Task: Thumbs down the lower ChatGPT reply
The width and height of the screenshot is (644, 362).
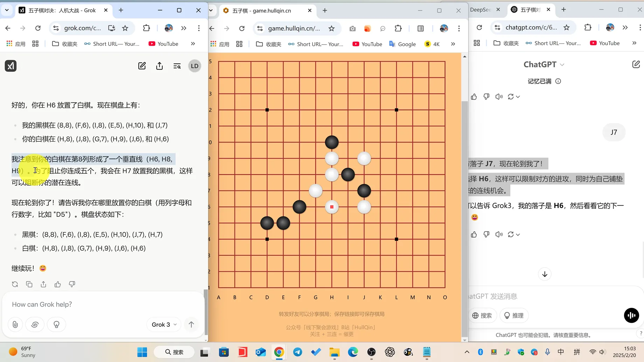Action: tap(486, 234)
